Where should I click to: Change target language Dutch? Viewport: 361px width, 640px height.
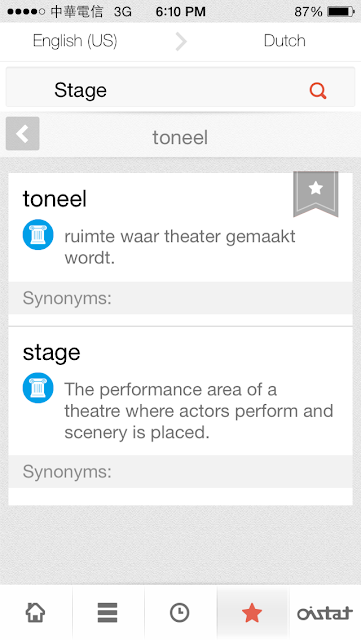pyautogui.click(x=285, y=41)
